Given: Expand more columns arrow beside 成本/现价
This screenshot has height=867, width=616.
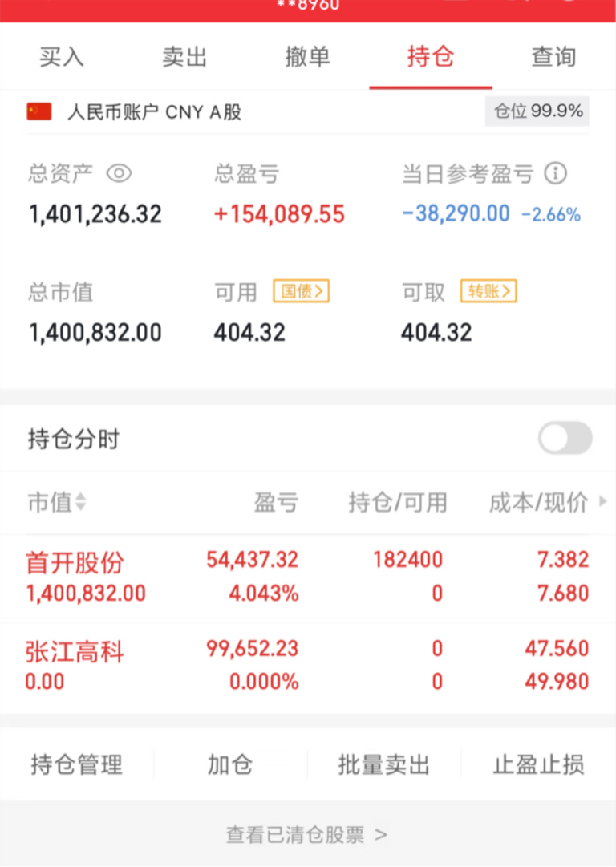Looking at the screenshot, I should 603,503.
